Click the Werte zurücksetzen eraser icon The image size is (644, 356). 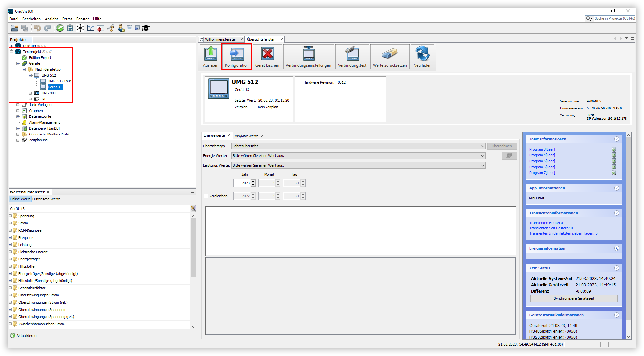390,54
